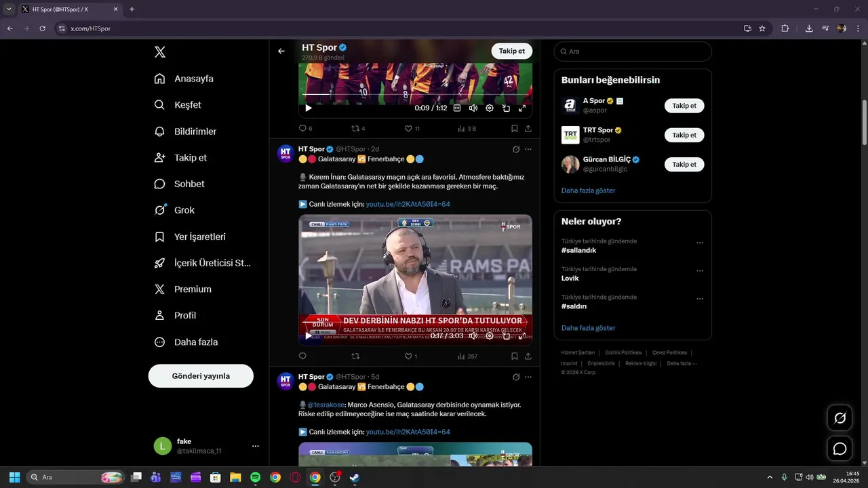Enter fullscreen on the top video
The height and width of the screenshot is (488, 868).
pos(522,108)
